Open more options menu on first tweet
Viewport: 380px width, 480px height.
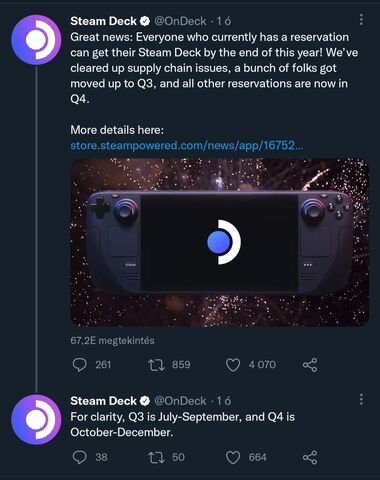pyautogui.click(x=361, y=20)
